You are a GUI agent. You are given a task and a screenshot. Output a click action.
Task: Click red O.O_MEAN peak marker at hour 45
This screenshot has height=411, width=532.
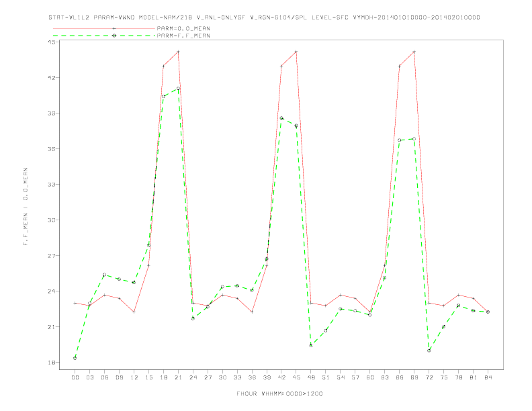click(296, 52)
